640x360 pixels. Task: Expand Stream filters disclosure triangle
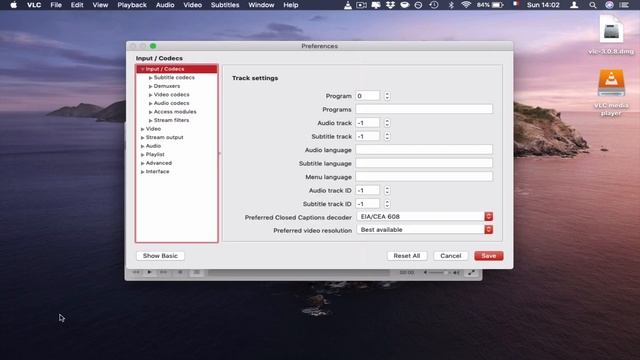click(150, 120)
